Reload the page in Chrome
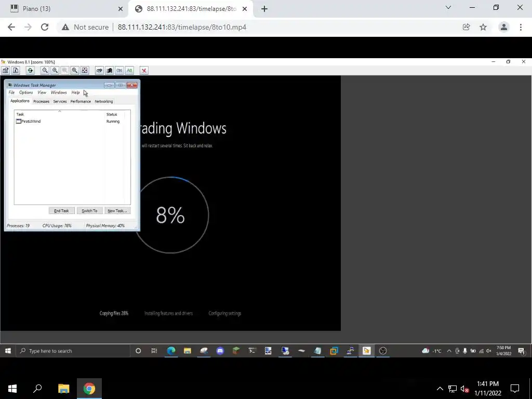 [45, 27]
